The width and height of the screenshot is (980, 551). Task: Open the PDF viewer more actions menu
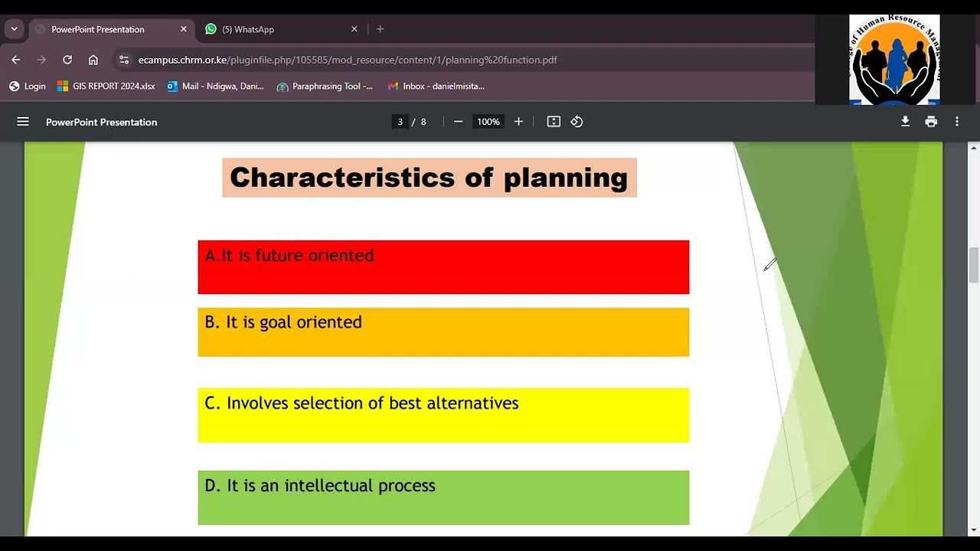pos(957,122)
